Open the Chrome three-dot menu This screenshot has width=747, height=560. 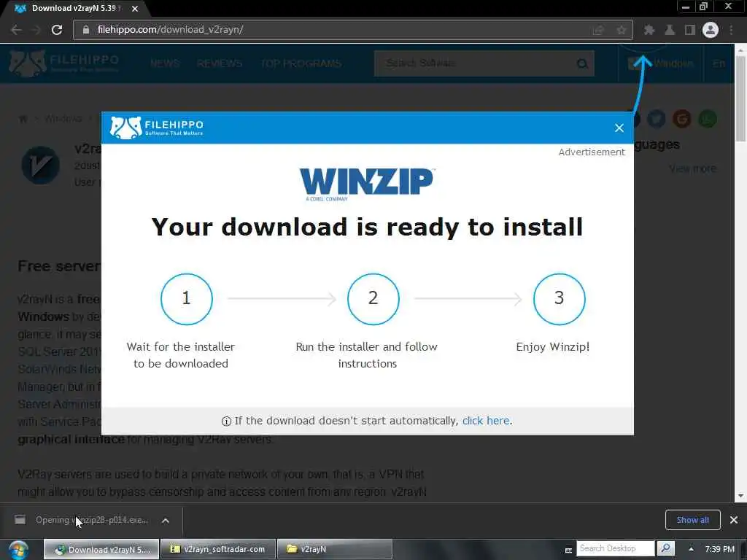point(731,30)
